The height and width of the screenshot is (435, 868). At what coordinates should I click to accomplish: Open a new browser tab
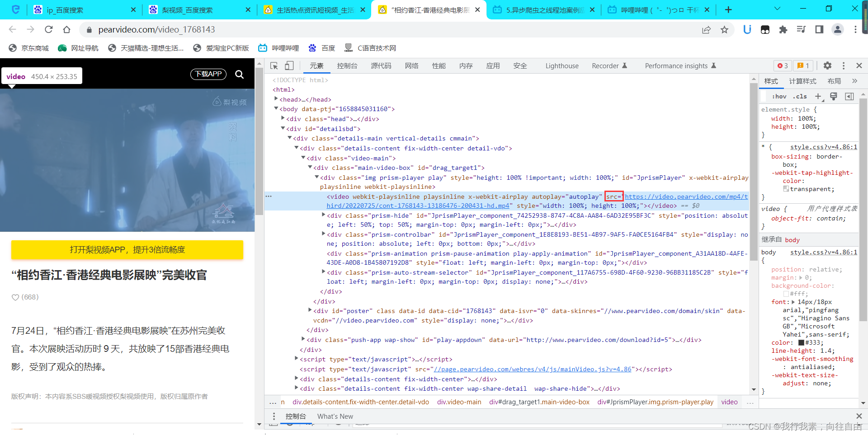(x=728, y=10)
